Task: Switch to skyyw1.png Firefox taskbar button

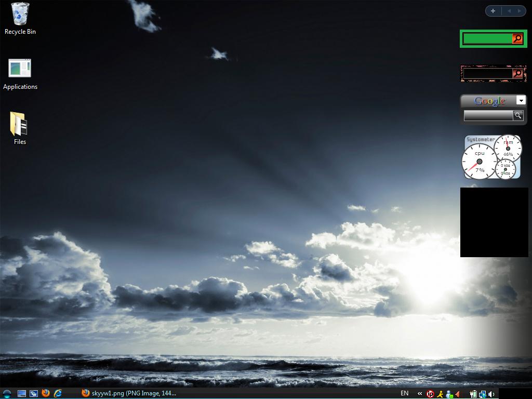Action: (x=129, y=393)
